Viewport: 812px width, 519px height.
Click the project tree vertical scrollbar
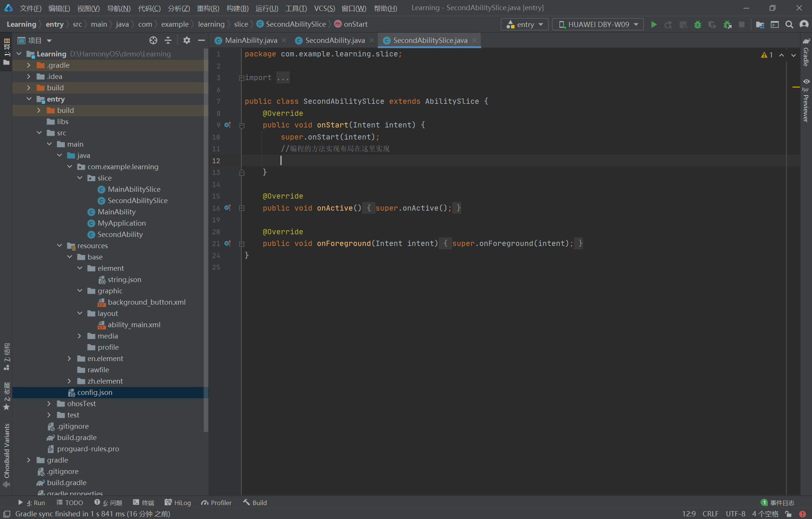(206, 241)
